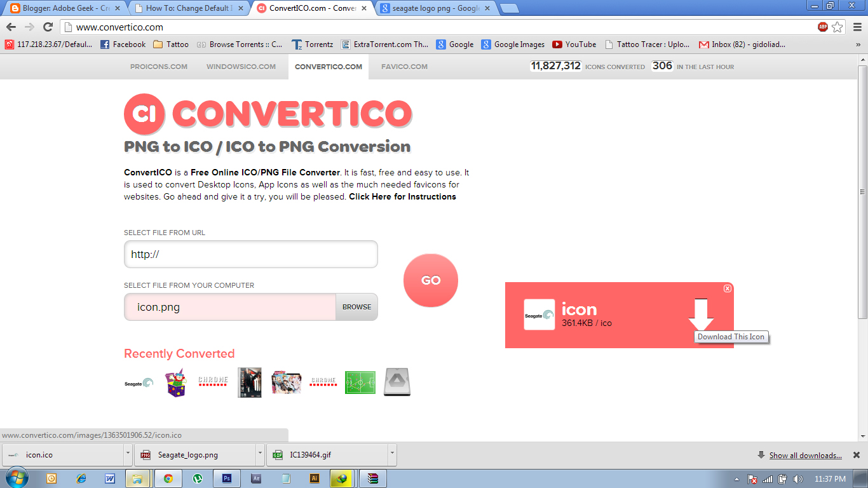Click the BROWSE button

(356, 307)
